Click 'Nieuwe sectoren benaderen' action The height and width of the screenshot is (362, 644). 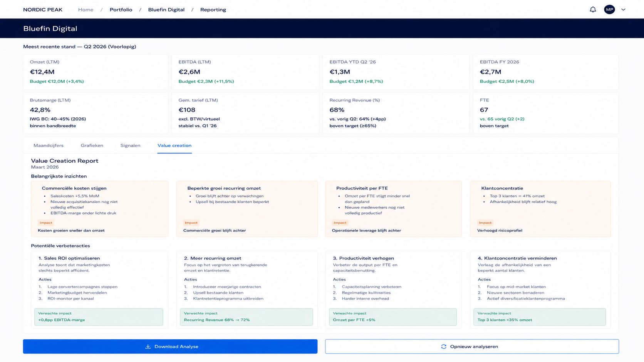click(515, 293)
